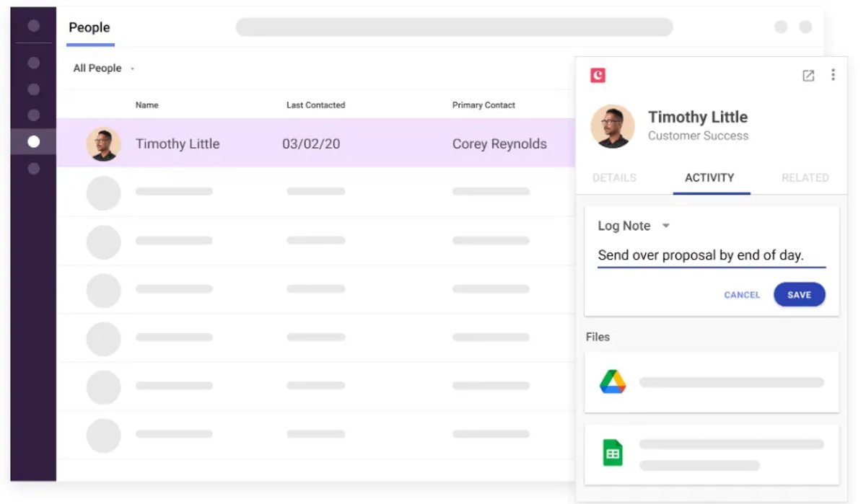Click Corey Reynolds primary contact cell
This screenshot has height=504, width=866.
click(x=499, y=143)
